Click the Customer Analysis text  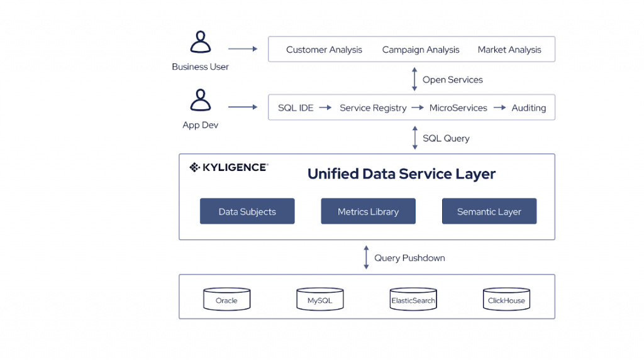pos(324,50)
